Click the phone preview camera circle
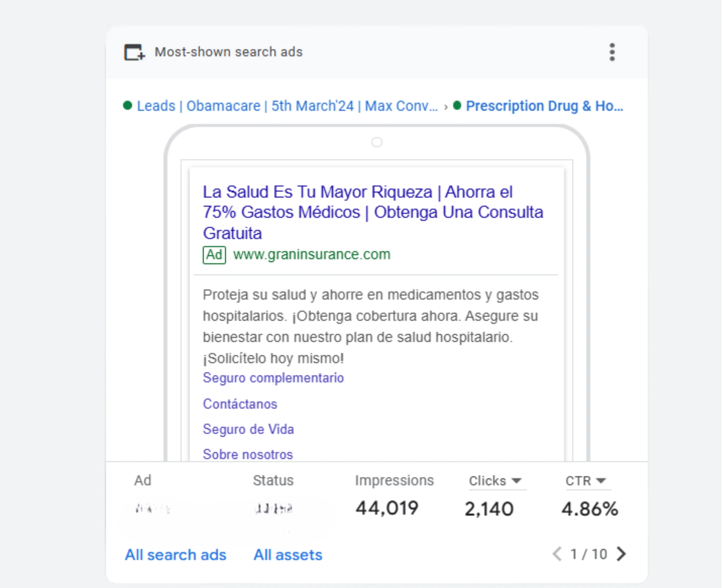 pyautogui.click(x=377, y=142)
